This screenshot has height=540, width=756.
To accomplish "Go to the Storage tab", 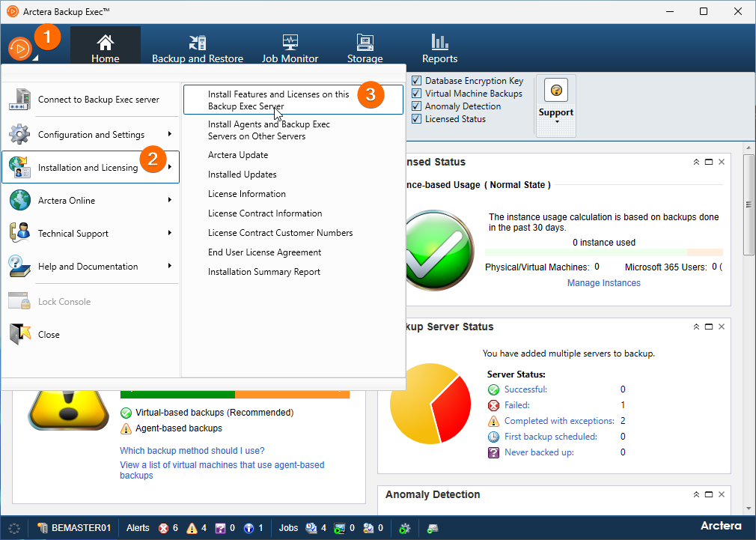I will click(x=365, y=48).
